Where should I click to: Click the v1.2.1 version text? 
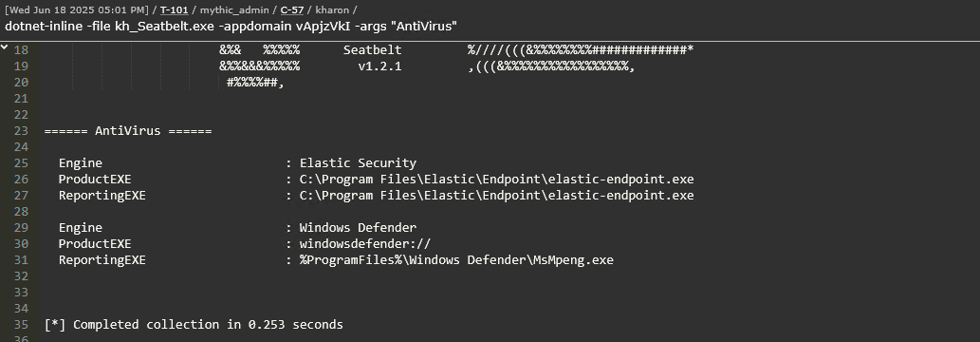380,66
